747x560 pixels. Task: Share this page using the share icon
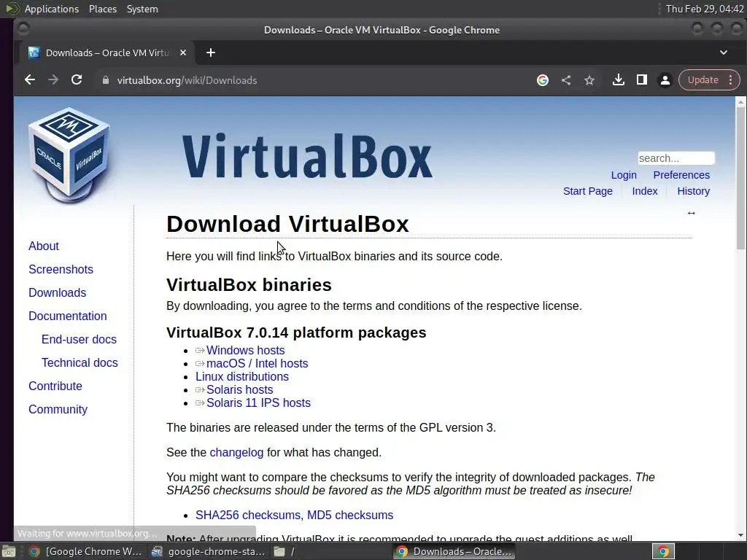566,80
